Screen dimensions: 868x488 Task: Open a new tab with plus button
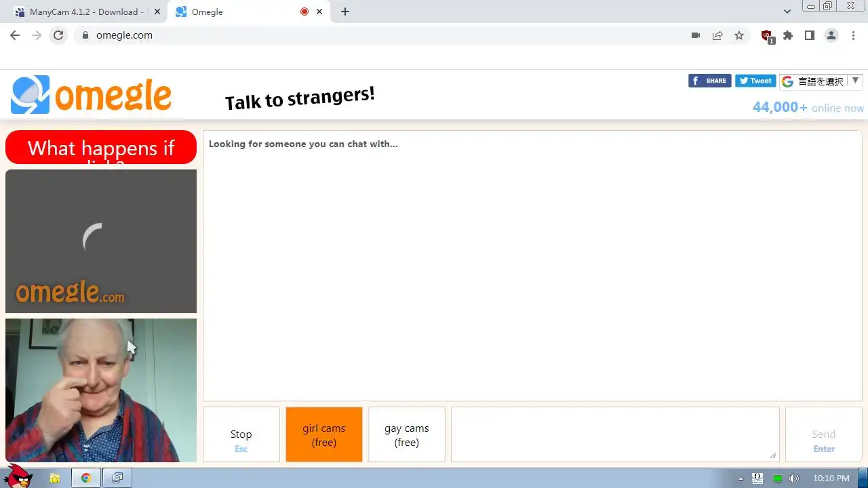click(345, 12)
